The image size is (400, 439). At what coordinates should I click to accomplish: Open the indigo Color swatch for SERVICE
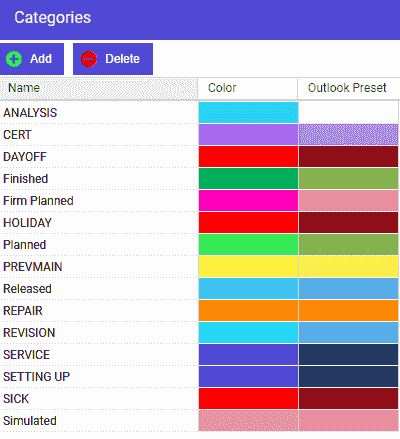pyautogui.click(x=248, y=355)
